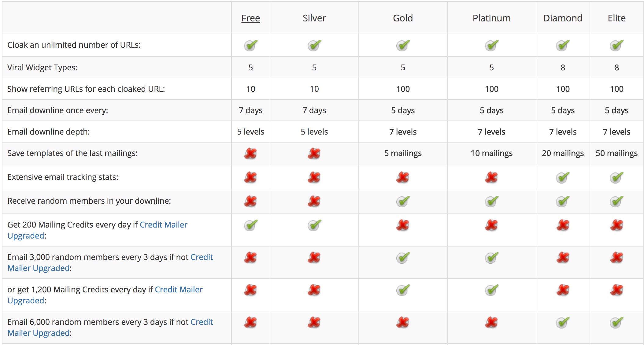Select the Elite column header
Image resolution: width=644 pixels, height=345 pixels.
point(616,18)
